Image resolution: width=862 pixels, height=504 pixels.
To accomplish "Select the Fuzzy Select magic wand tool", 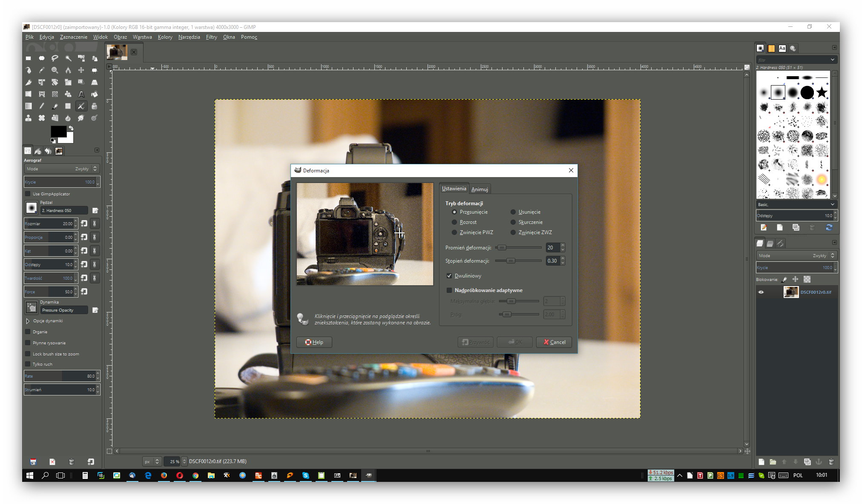I will [68, 58].
